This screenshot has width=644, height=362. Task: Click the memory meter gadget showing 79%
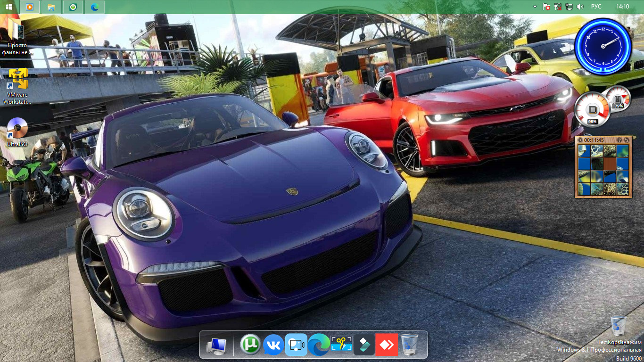pyautogui.click(x=618, y=98)
